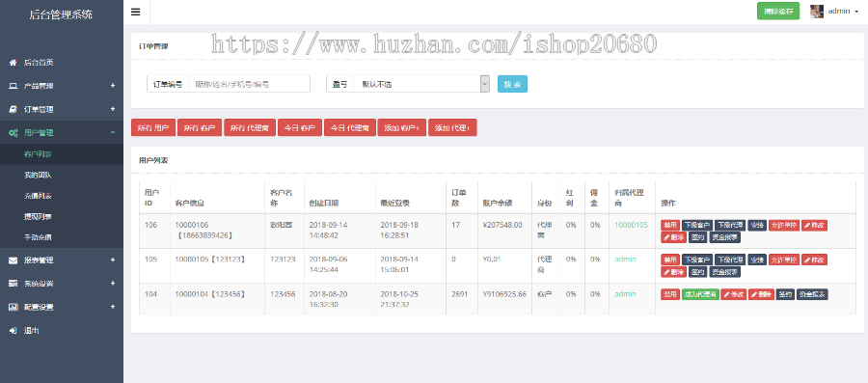Open the home icon 后台首页

click(x=13, y=63)
